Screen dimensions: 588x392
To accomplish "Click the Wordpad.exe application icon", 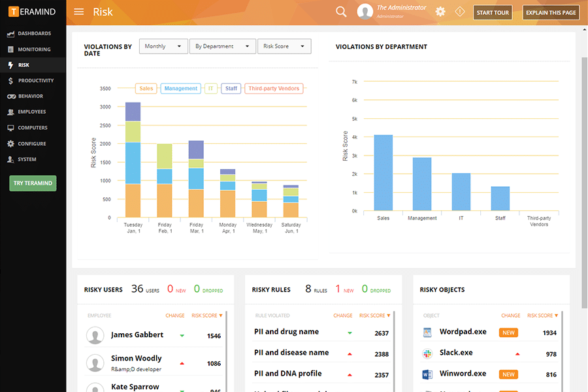I will click(x=428, y=332).
